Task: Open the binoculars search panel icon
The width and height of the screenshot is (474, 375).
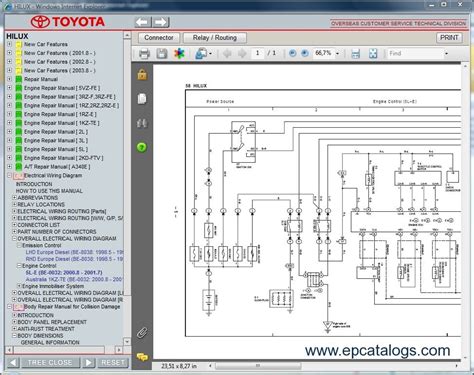Action: pyautogui.click(x=142, y=123)
